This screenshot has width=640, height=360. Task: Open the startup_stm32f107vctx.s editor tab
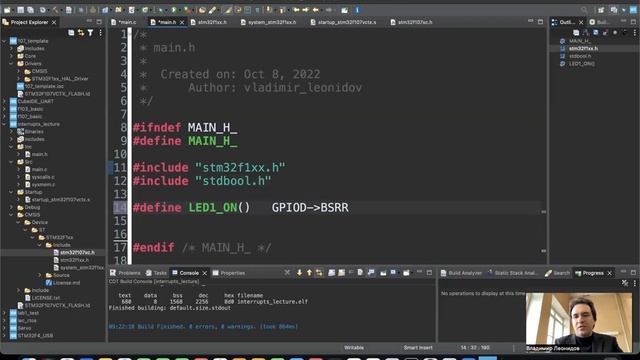[x=343, y=22]
